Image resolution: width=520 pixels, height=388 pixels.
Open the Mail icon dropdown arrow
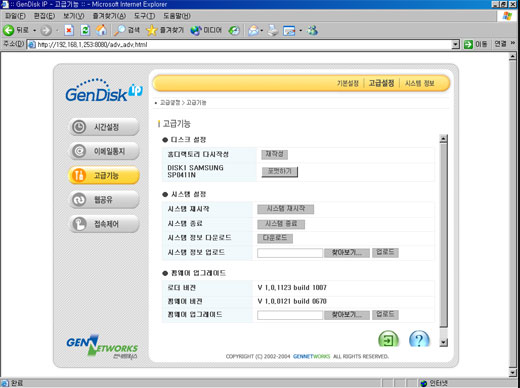[262, 31]
